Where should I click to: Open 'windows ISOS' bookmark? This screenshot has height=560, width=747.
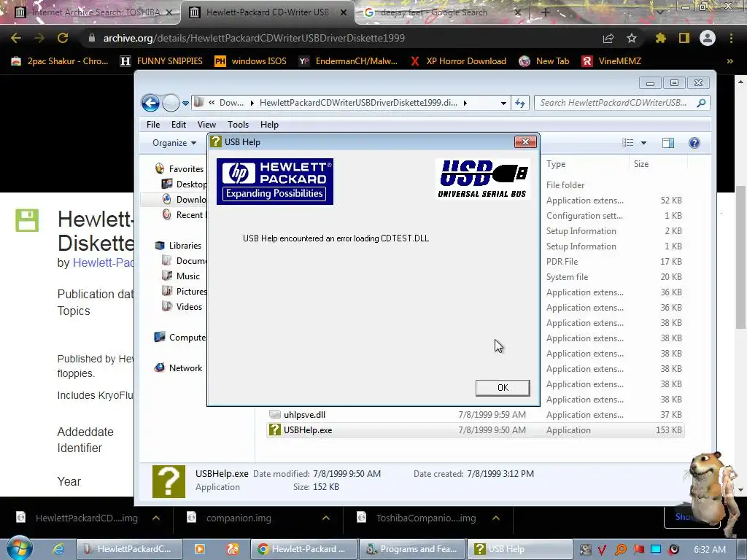251,61
